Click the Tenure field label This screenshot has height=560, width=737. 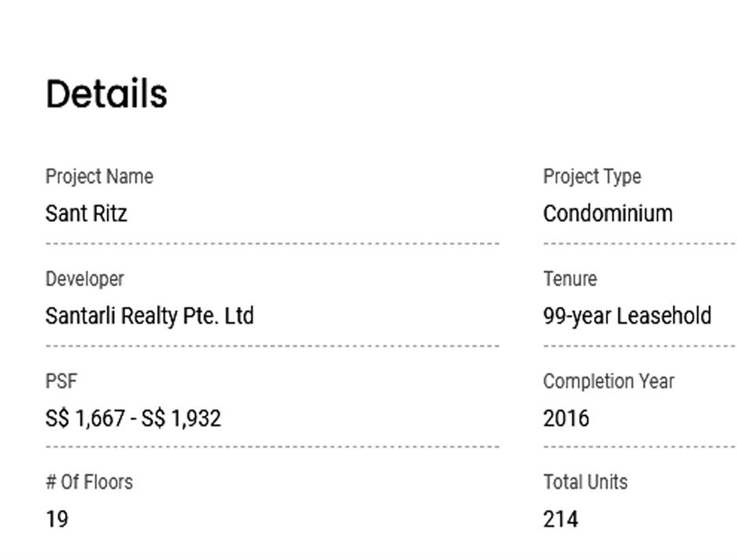pyautogui.click(x=570, y=279)
